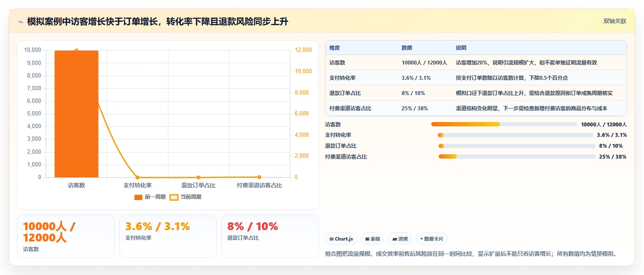The height and width of the screenshot is (275, 644).
Task: Click the orange 访客数 bar in the chart
Action: (x=77, y=114)
